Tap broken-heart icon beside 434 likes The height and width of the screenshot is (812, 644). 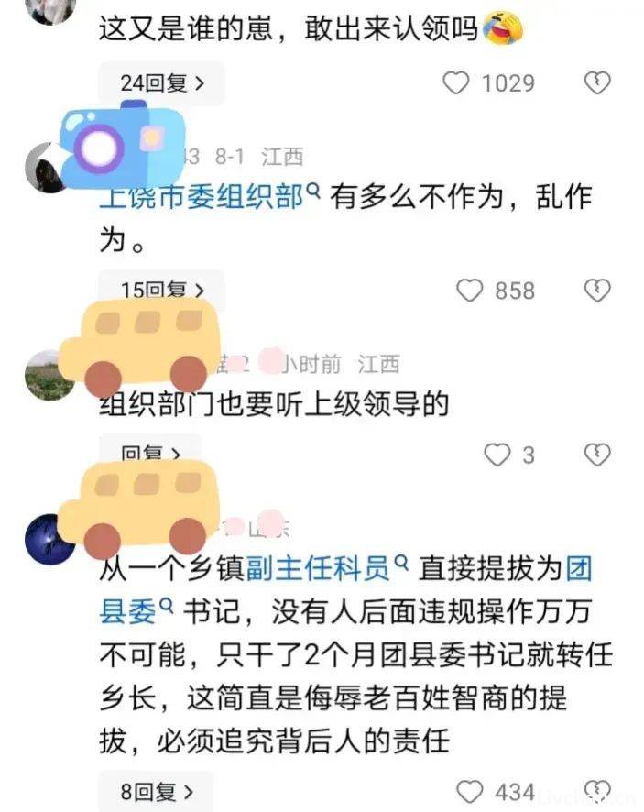[x=597, y=792]
